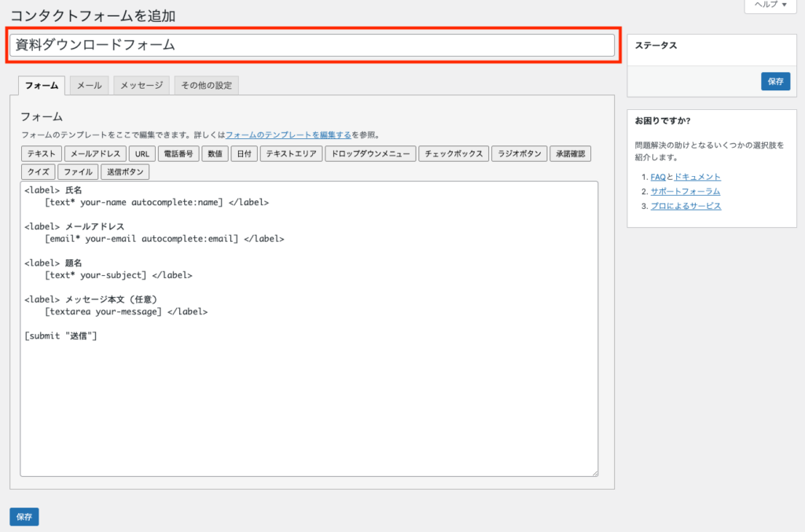
Task: Open the その他の設定 tab
Action: click(x=206, y=85)
